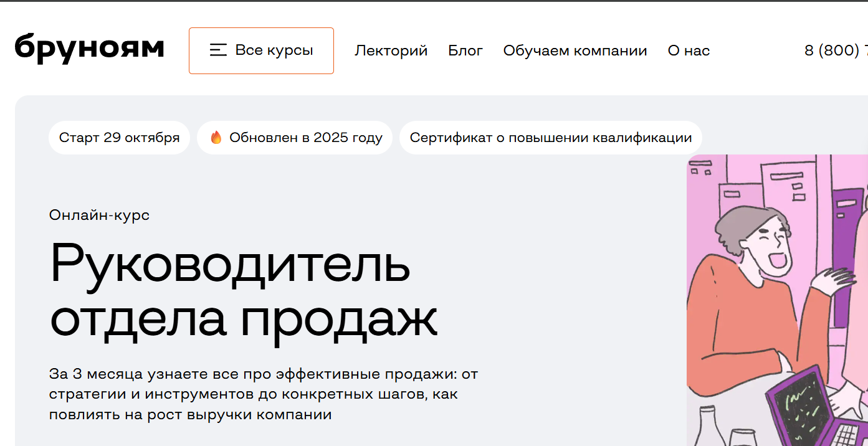Screen dimensions: 868x446
Task: Select Сертификат о повышении квалификации badge
Action: coord(550,138)
